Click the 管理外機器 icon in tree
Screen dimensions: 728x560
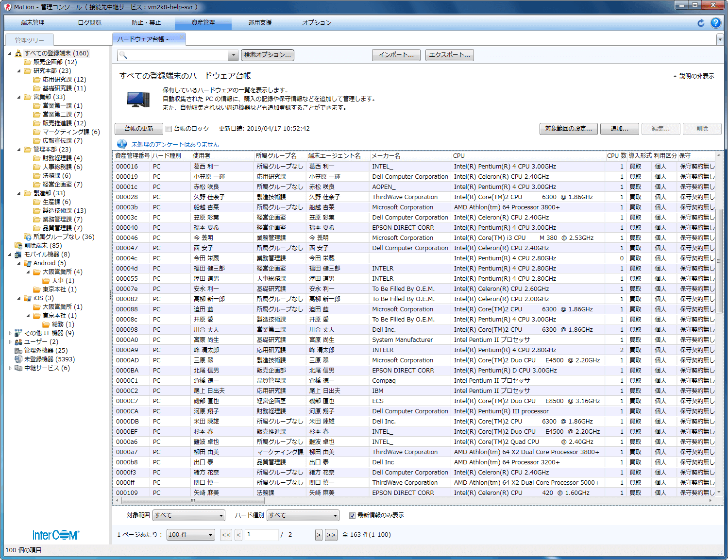click(18, 351)
